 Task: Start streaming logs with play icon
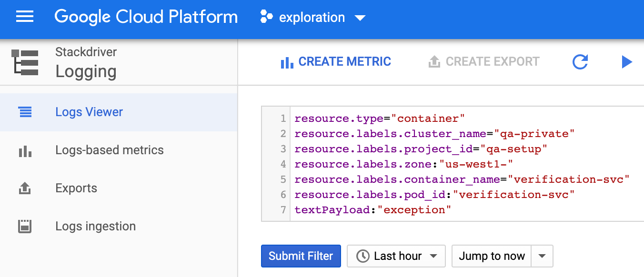pyautogui.click(x=627, y=62)
